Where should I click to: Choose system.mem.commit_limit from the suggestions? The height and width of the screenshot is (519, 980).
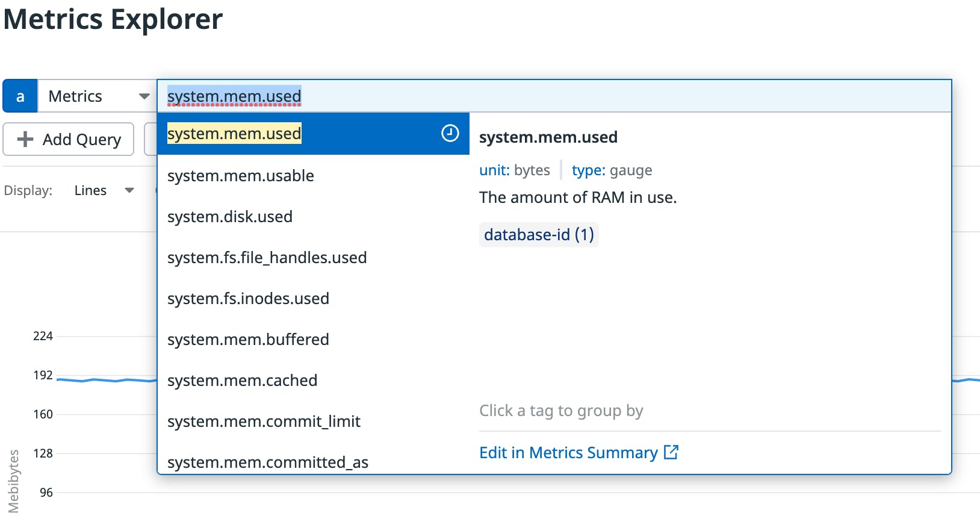(264, 421)
